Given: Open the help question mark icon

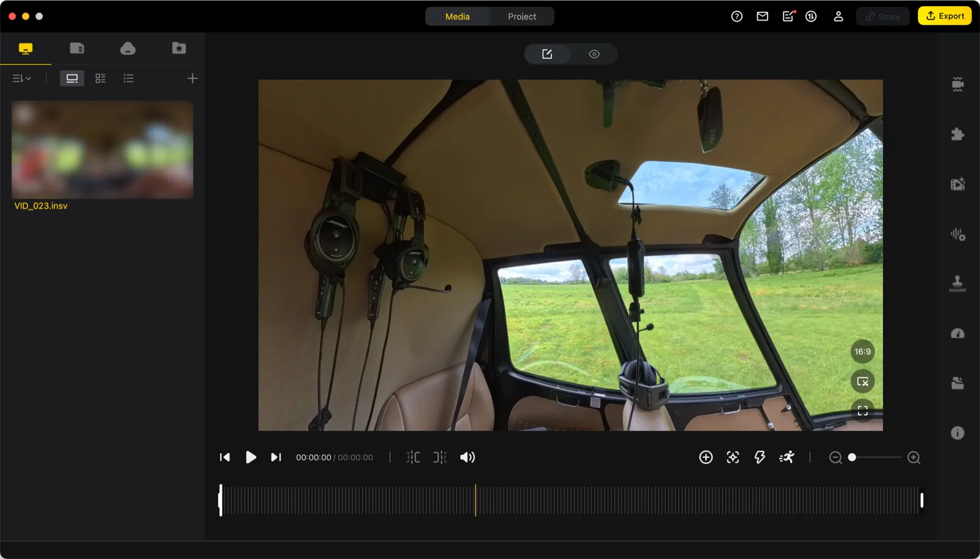Looking at the screenshot, I should click(x=737, y=17).
